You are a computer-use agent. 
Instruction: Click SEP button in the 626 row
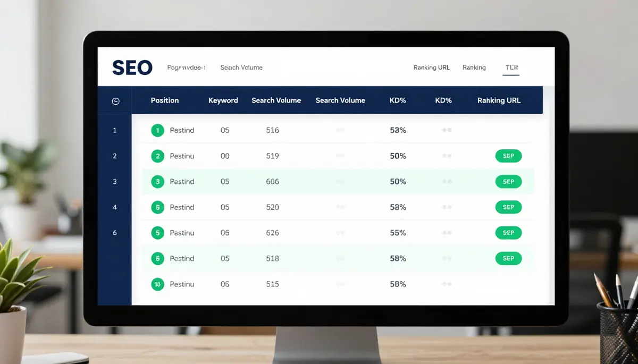[x=508, y=233]
